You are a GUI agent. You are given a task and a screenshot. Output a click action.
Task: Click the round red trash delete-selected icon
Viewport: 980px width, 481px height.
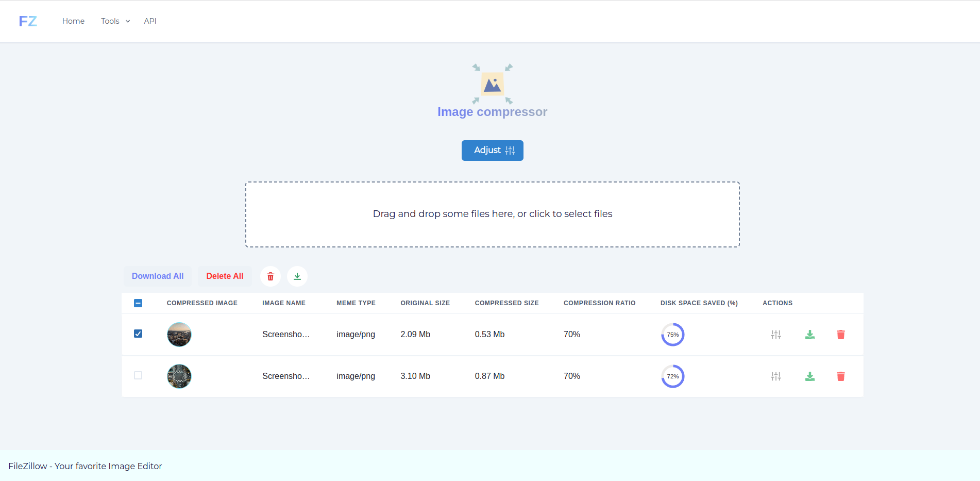(x=271, y=276)
